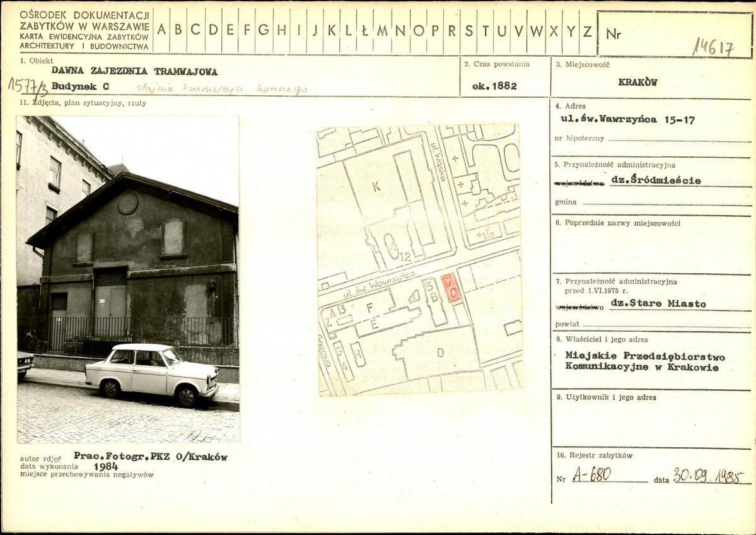756x535 pixels.
Task: Click the register date 30.09.1985
Action: 709,475
